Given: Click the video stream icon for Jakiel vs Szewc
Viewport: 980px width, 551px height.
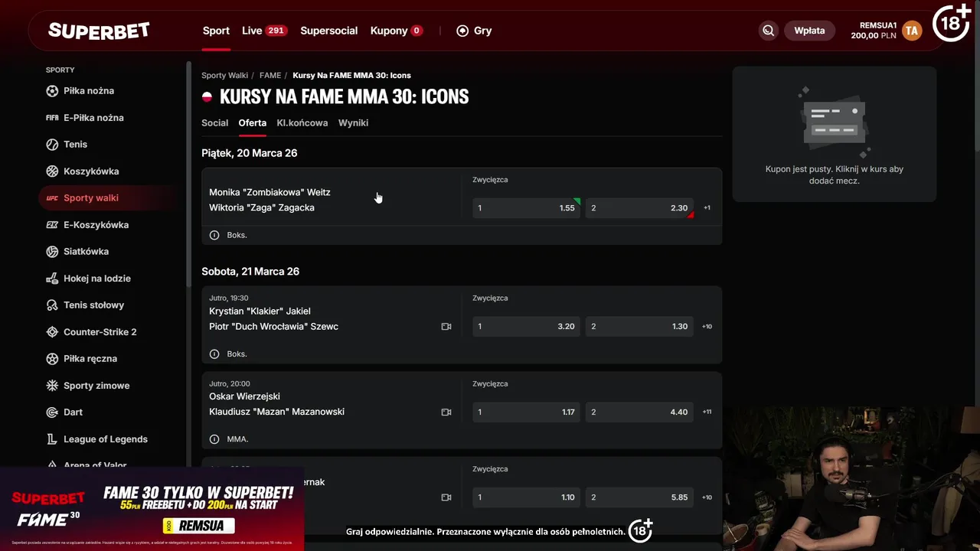Looking at the screenshot, I should coord(446,327).
